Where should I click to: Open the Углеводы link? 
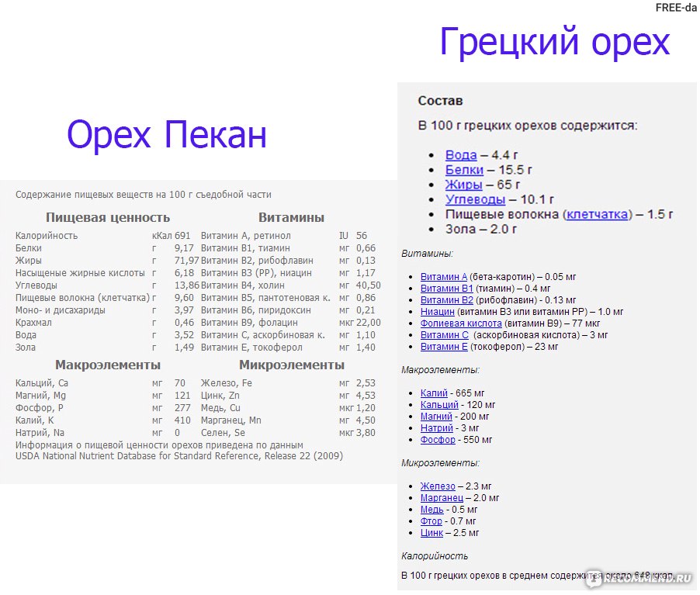pyautogui.click(x=474, y=199)
